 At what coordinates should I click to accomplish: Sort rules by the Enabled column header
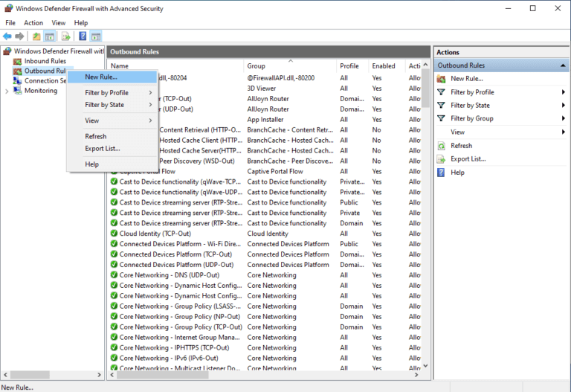click(387, 66)
